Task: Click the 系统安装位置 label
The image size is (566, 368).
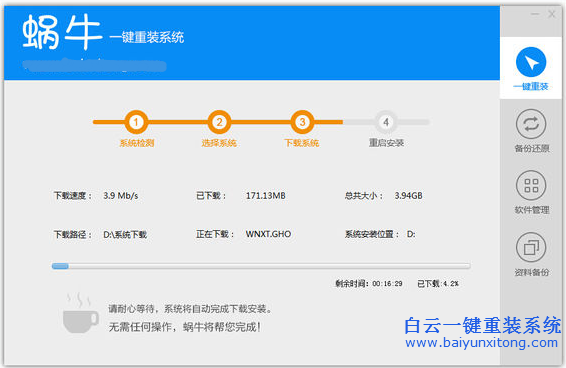Action: 372,234
